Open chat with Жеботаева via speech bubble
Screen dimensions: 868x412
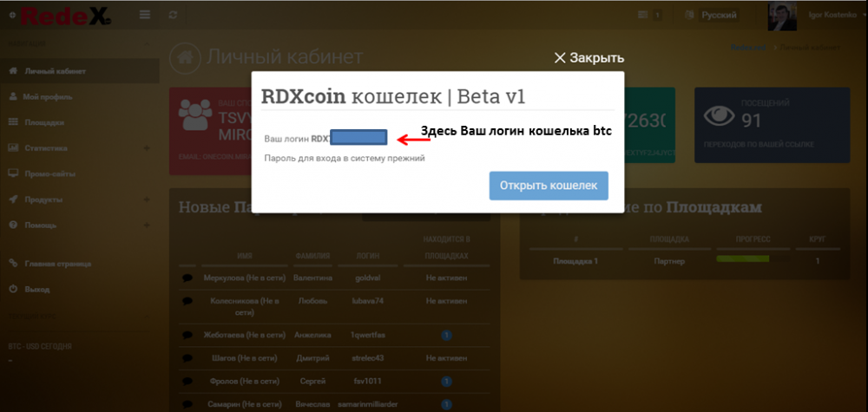pyautogui.click(x=187, y=335)
